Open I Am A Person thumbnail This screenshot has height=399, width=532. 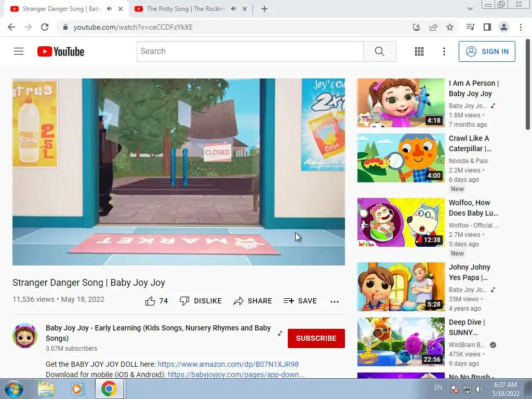point(401,103)
